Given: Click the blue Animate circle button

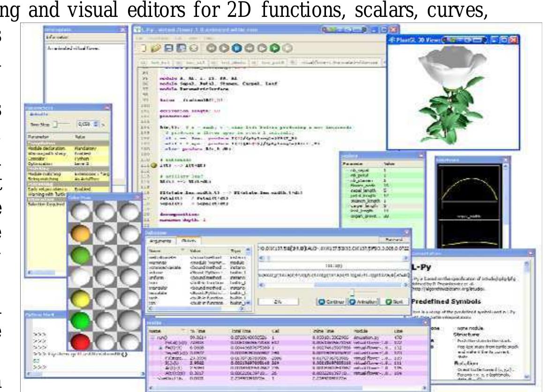Looking at the screenshot, I should click(x=237, y=48).
